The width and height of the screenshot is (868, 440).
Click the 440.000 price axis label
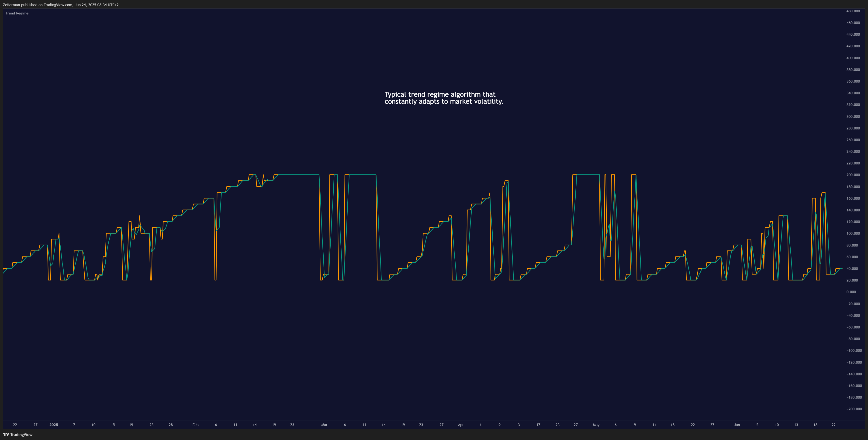tap(853, 34)
